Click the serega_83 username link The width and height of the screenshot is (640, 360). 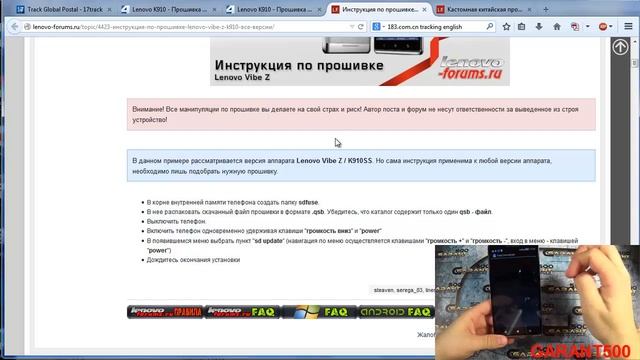pos(409,290)
